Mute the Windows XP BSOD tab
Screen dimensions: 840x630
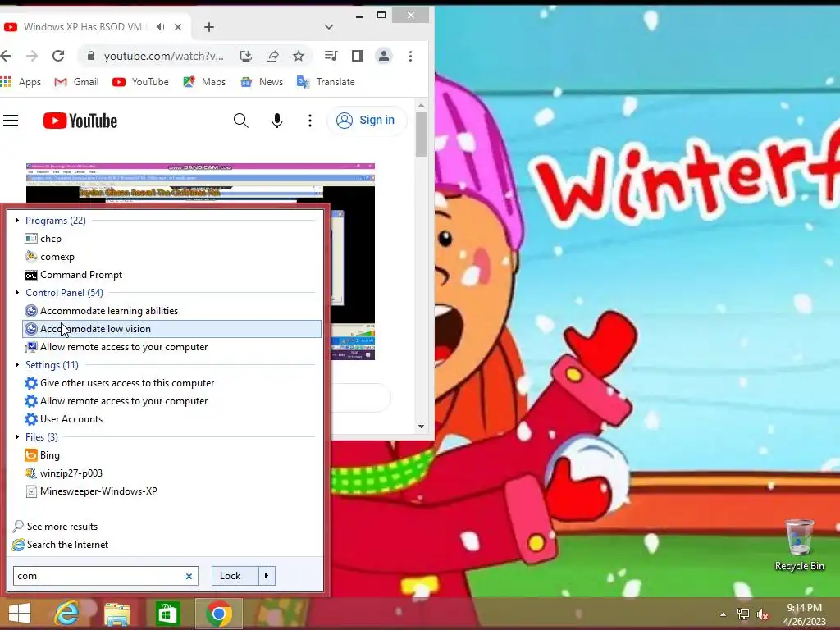point(160,27)
